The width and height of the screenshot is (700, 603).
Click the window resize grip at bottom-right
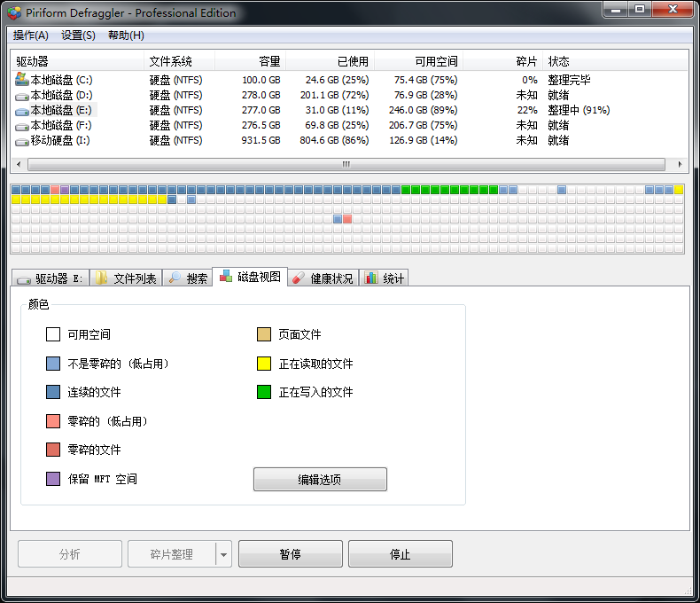(x=688, y=591)
